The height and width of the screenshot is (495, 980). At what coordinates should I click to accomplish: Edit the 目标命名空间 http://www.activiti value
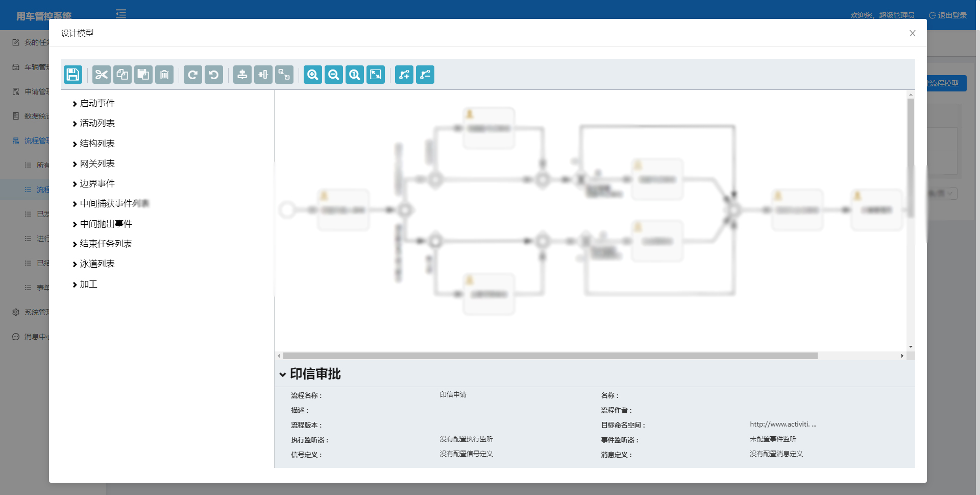pyautogui.click(x=783, y=424)
